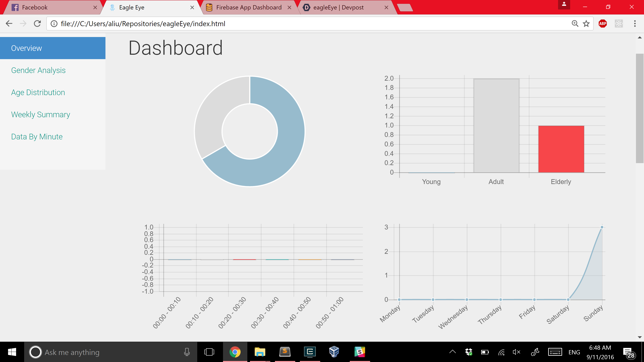Open the Weekly Summary link

(x=40, y=114)
